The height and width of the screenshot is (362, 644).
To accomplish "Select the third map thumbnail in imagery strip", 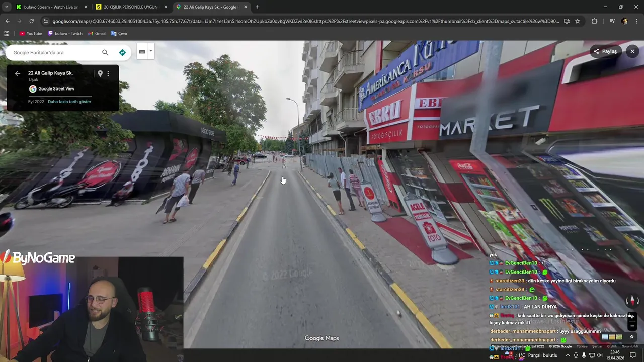I will (619, 337).
